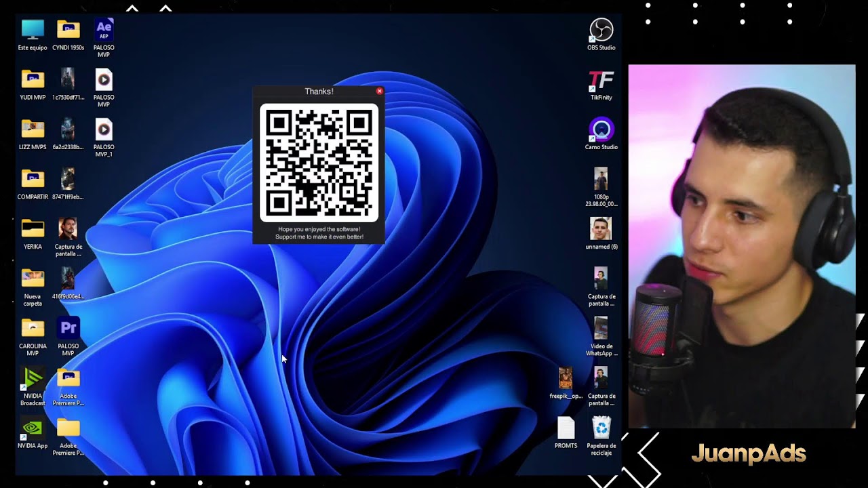Select the YERIKA folder
This screenshot has height=488, width=868.
tap(33, 234)
